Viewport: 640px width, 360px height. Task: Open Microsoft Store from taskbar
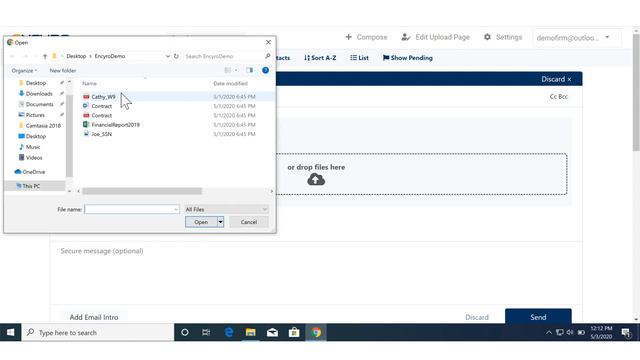[x=294, y=333]
